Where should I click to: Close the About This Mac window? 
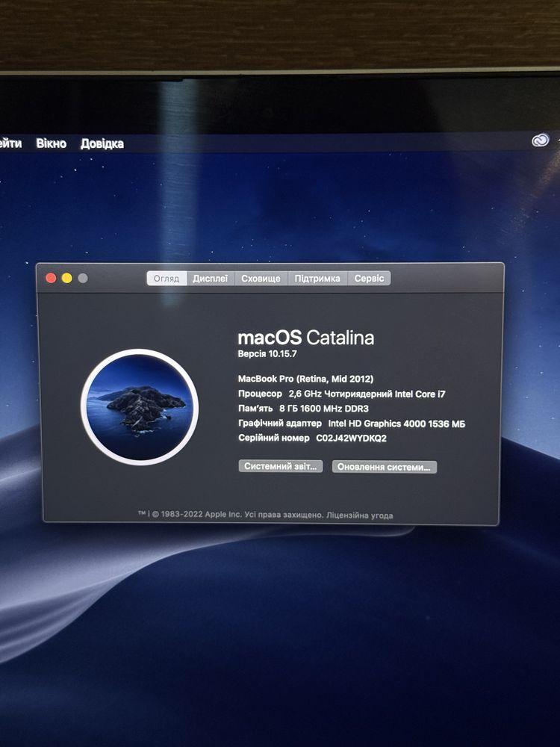51,278
